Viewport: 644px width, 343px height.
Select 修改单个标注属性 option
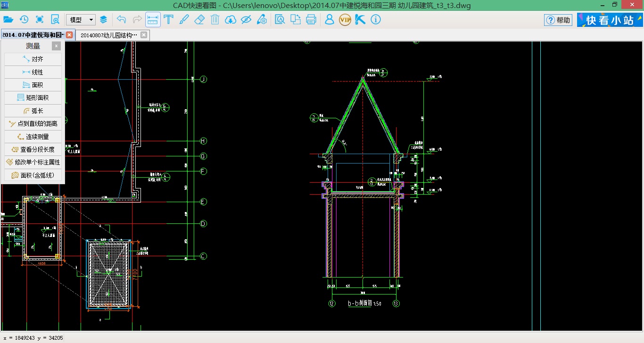click(33, 162)
